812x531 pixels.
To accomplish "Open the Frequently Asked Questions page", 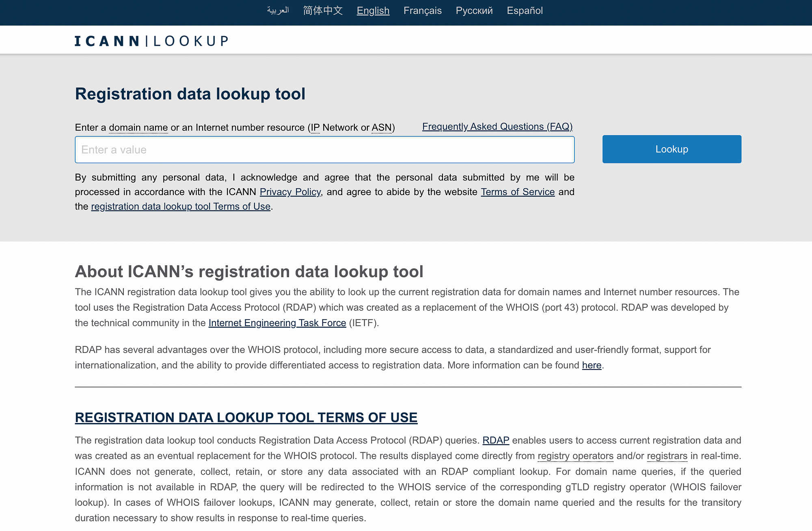I will pyautogui.click(x=497, y=126).
